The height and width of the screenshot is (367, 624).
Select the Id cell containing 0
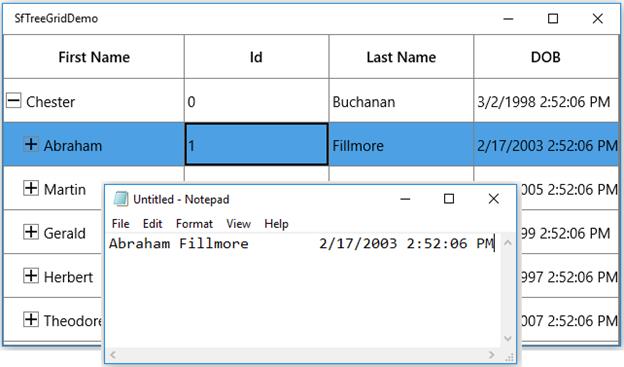coord(256,101)
